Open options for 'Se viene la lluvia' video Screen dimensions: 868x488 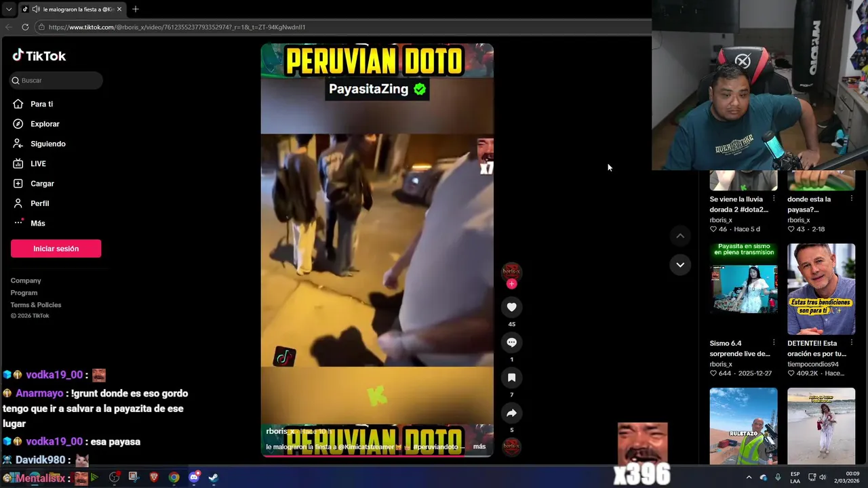[x=774, y=199]
